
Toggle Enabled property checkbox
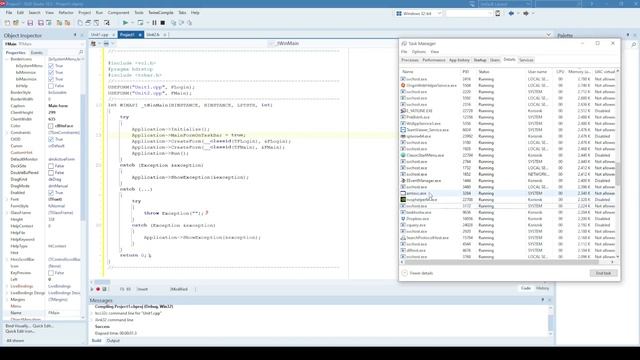click(x=51, y=193)
